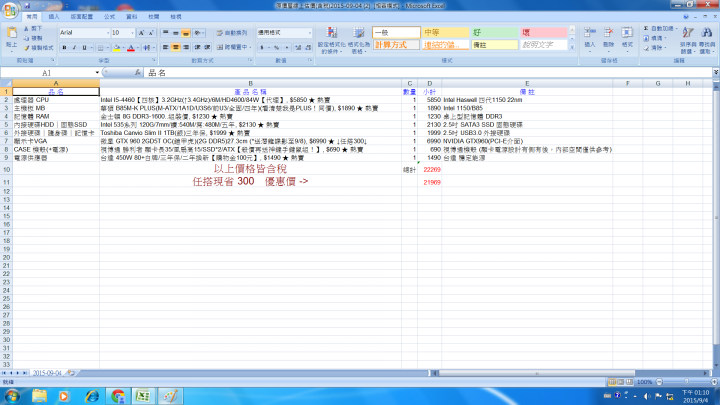Expand the fill color dropdown arrow
The image size is (720, 405).
point(124,48)
